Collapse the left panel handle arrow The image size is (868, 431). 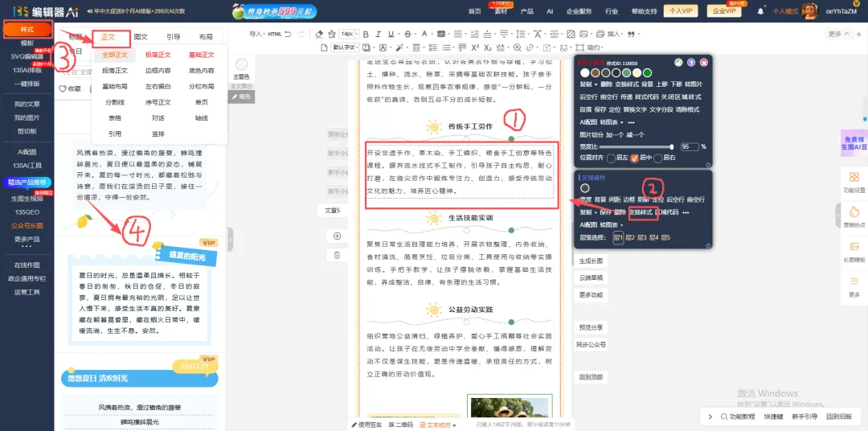[231, 240]
